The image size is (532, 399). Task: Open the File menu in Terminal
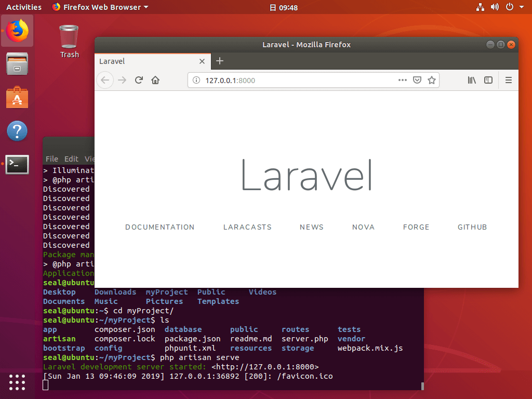52,159
